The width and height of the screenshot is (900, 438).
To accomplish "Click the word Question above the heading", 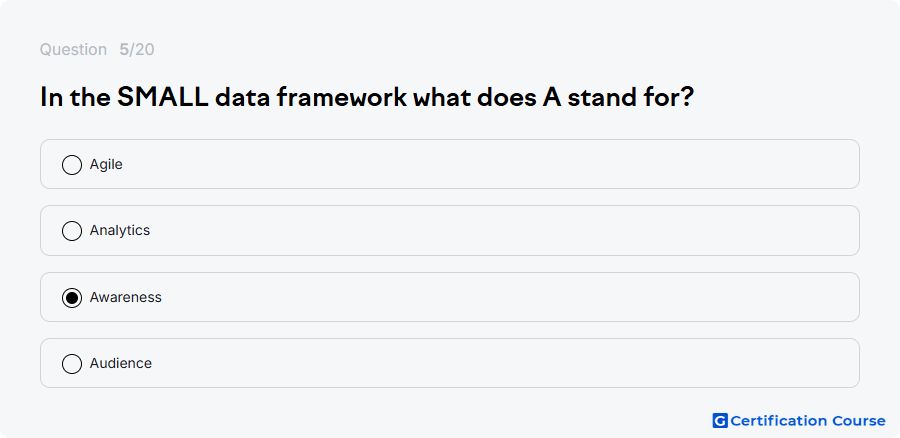I will pos(73,50).
